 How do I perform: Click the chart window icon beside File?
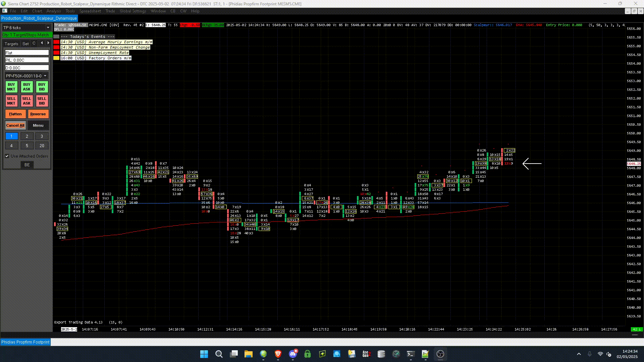click(x=5, y=11)
